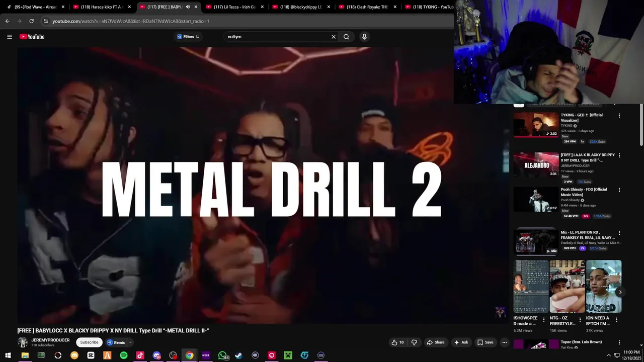
Task: Open JEREMYPRODUCER channel name link
Action: (x=50, y=340)
